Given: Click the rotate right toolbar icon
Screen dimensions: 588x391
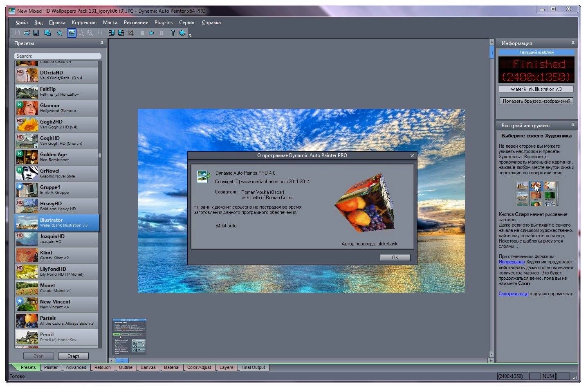Looking at the screenshot, I should click(121, 33).
